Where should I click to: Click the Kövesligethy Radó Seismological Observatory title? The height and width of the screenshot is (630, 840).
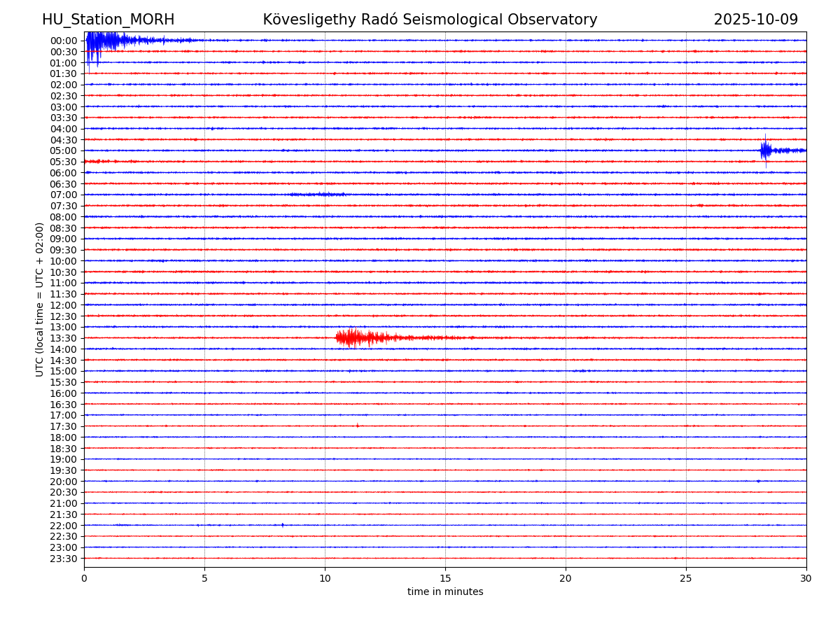click(430, 20)
